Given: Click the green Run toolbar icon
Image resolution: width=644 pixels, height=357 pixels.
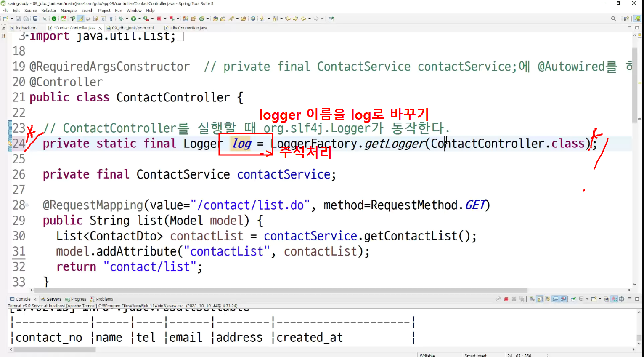Looking at the screenshot, I should tap(133, 19).
